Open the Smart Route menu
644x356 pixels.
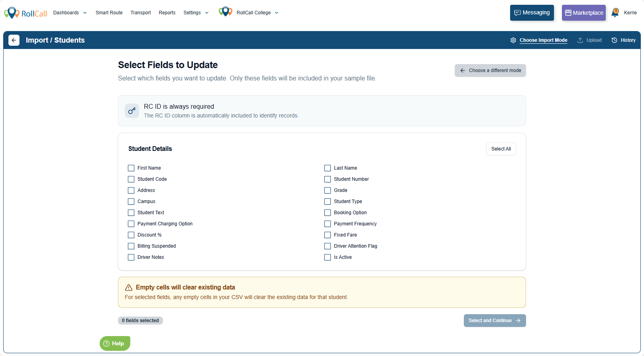pyautogui.click(x=109, y=13)
